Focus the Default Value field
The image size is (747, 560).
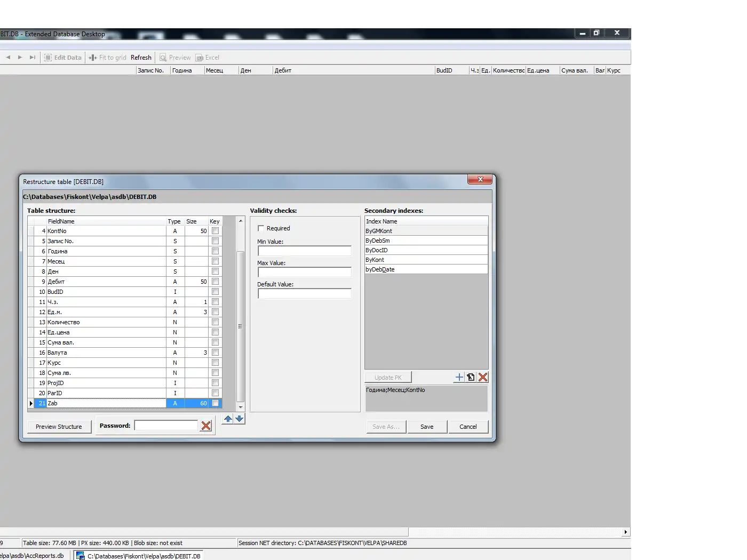point(305,293)
